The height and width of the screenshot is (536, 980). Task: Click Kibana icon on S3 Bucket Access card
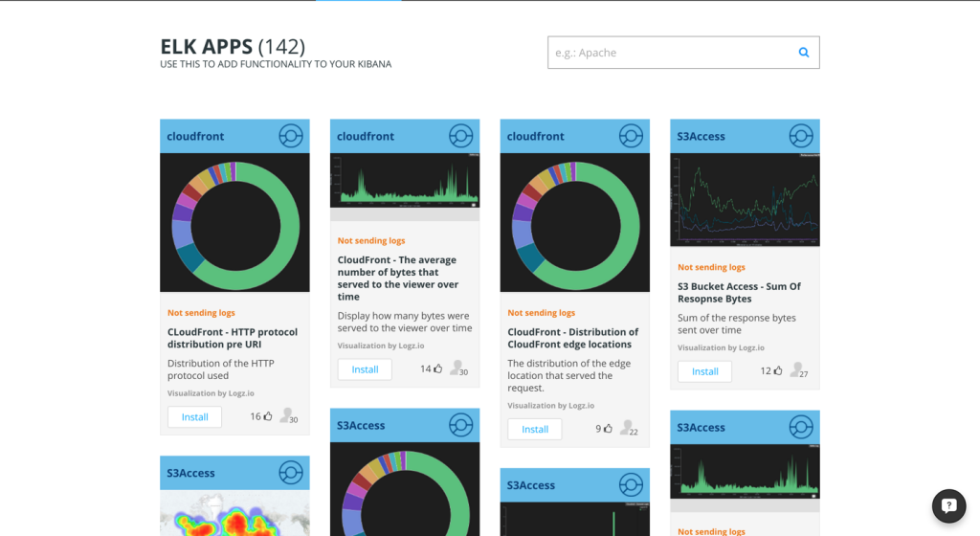pos(801,136)
